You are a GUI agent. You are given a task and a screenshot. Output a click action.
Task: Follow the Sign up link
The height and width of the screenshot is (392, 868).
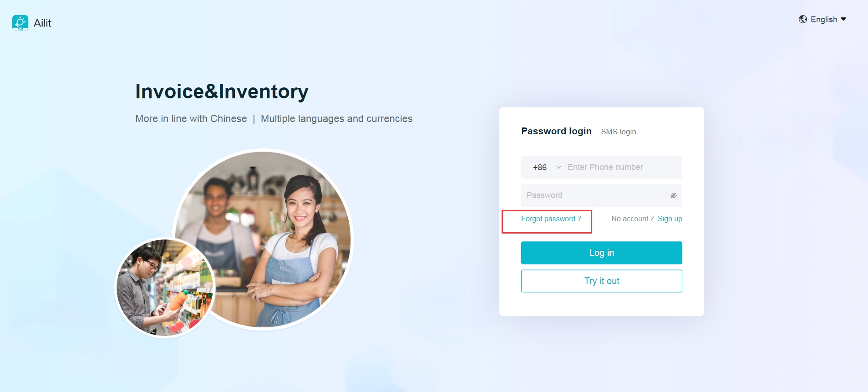670,219
